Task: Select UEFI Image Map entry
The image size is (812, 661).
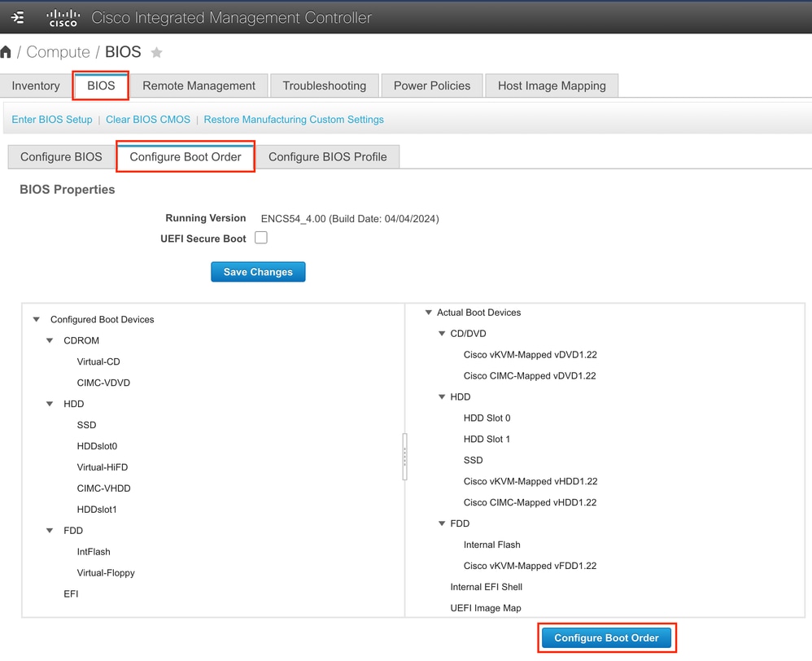Action: point(486,608)
